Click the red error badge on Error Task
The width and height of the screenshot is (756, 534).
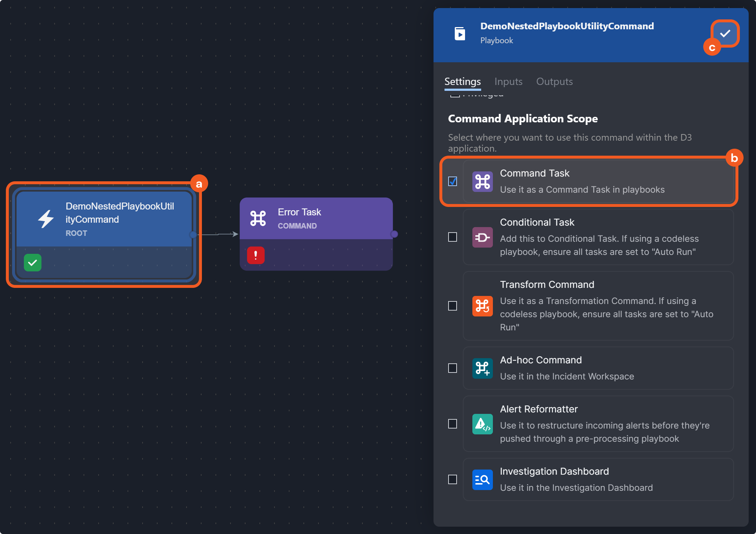(255, 255)
